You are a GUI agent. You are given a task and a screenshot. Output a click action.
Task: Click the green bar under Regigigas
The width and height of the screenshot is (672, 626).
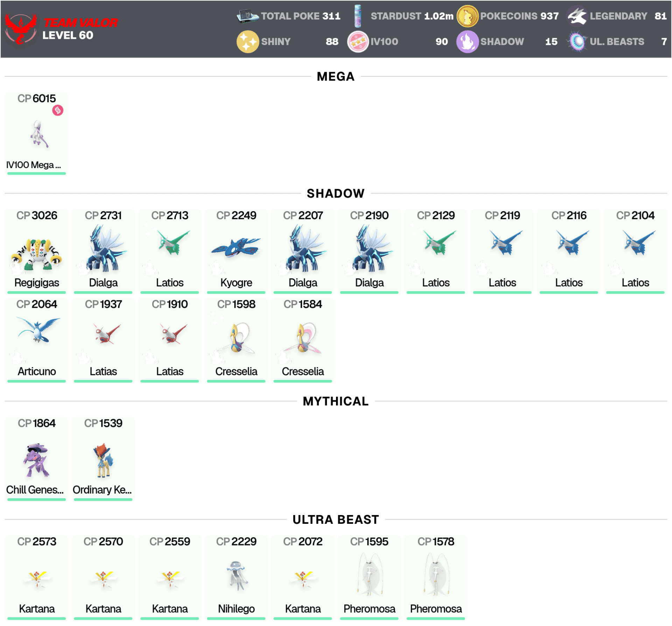[x=37, y=292]
